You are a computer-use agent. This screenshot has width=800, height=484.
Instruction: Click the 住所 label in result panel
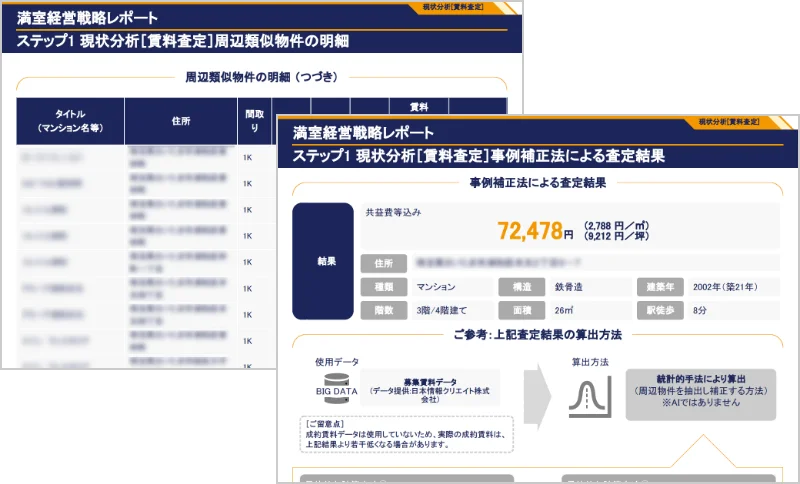[x=383, y=263]
